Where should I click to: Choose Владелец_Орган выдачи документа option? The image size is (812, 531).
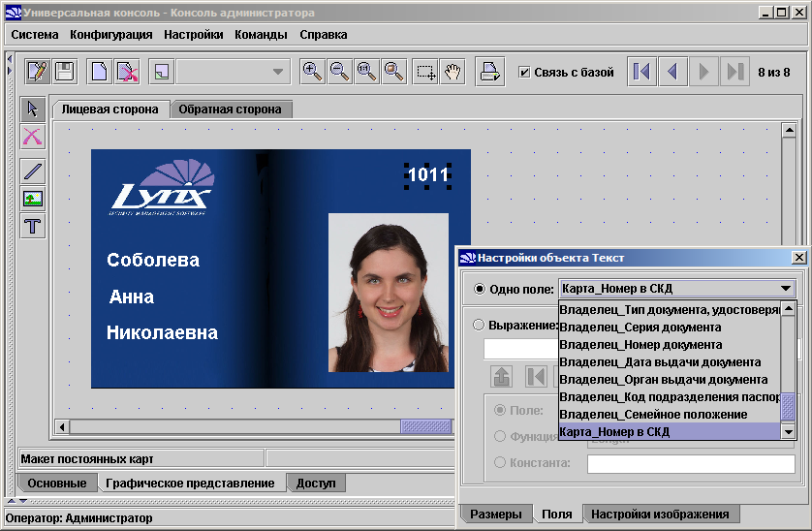click(x=669, y=380)
